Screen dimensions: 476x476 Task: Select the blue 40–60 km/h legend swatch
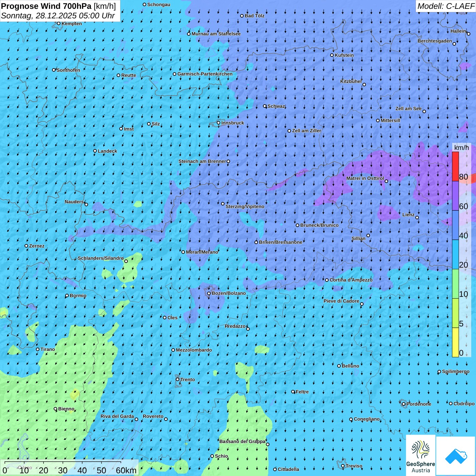click(x=455, y=225)
